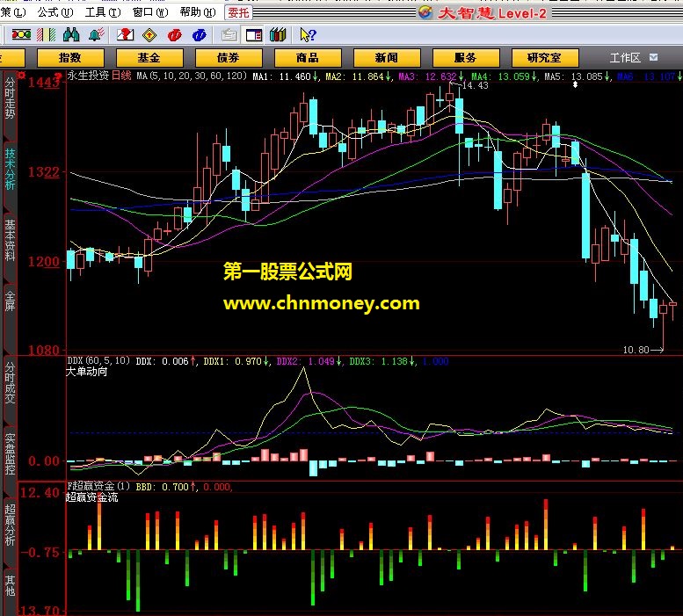Click the help cursor question icon

(x=308, y=35)
